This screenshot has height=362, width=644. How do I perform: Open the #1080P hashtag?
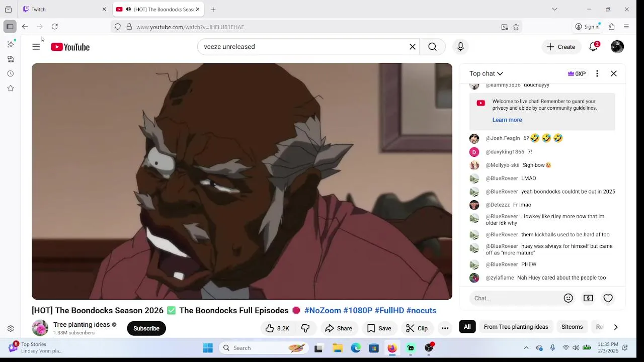point(358,311)
